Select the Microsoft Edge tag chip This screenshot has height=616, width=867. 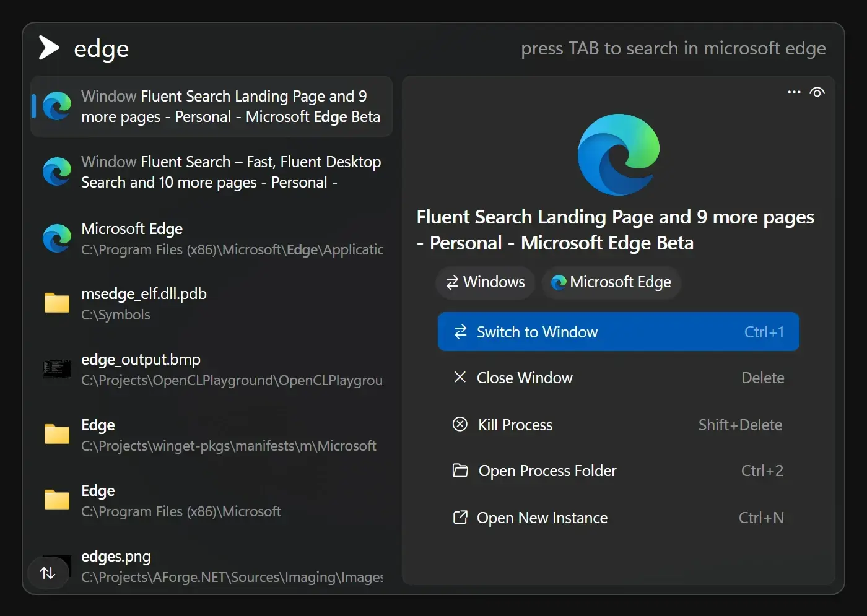point(611,282)
